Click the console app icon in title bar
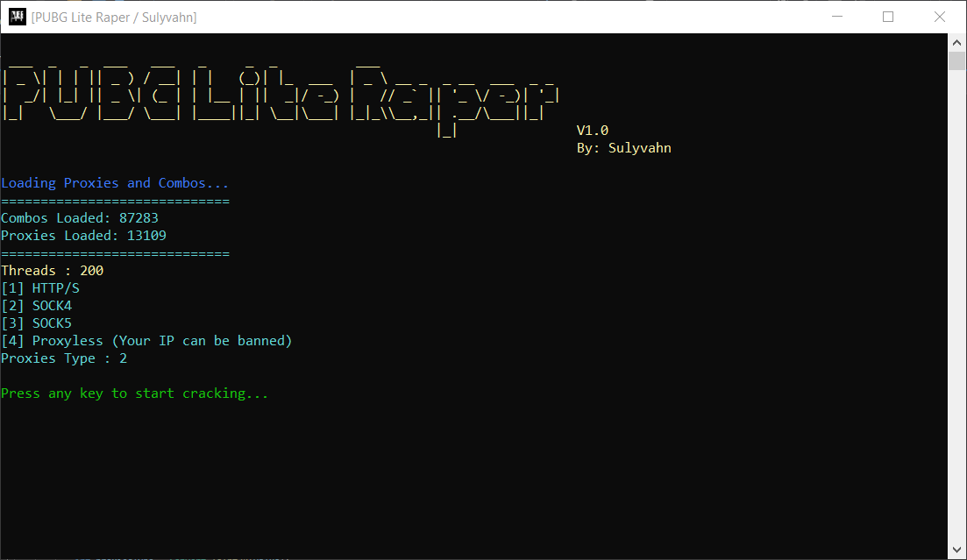The width and height of the screenshot is (967, 560). click(x=17, y=17)
